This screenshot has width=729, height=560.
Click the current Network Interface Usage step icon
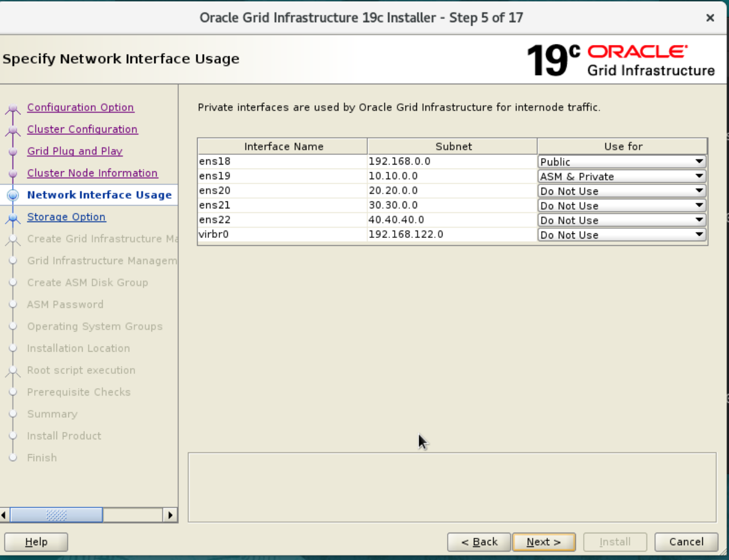[x=13, y=195]
